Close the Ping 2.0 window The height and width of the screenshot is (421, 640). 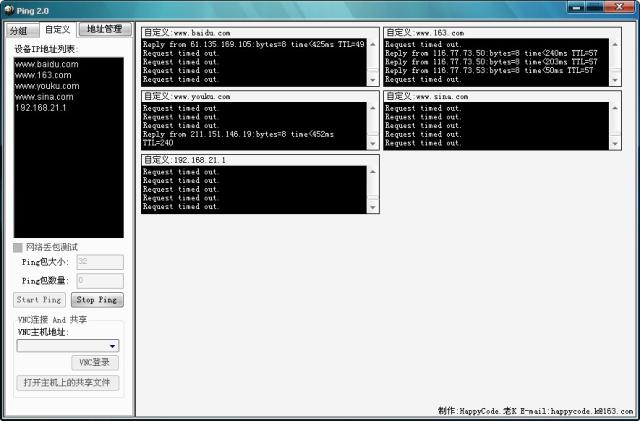pos(619,7)
